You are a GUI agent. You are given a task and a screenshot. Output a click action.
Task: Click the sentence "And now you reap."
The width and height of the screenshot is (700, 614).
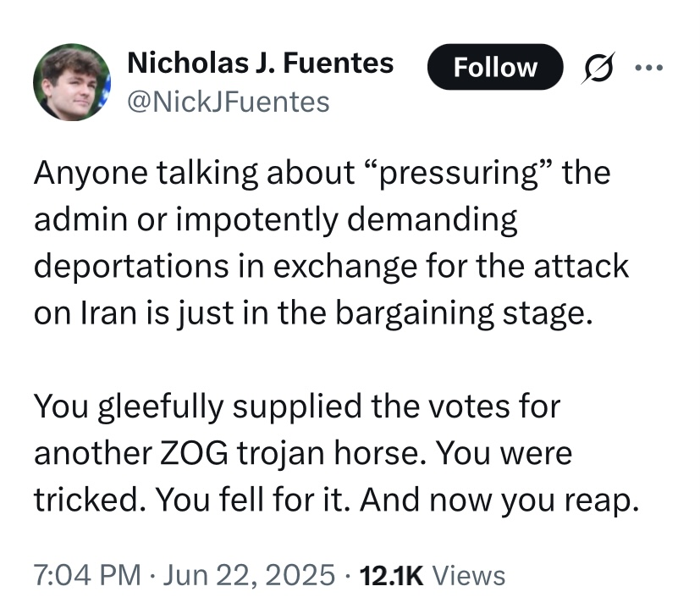pos(499,501)
